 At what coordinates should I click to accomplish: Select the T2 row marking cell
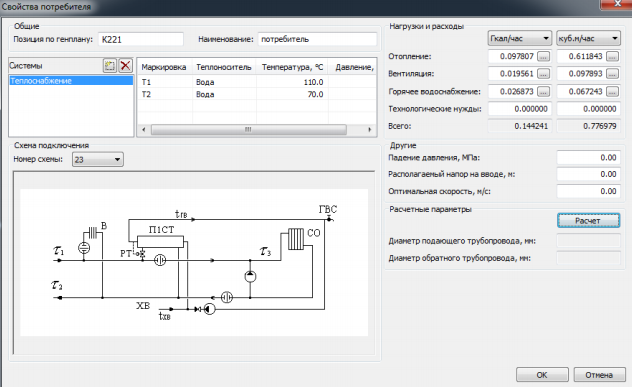coord(165,94)
